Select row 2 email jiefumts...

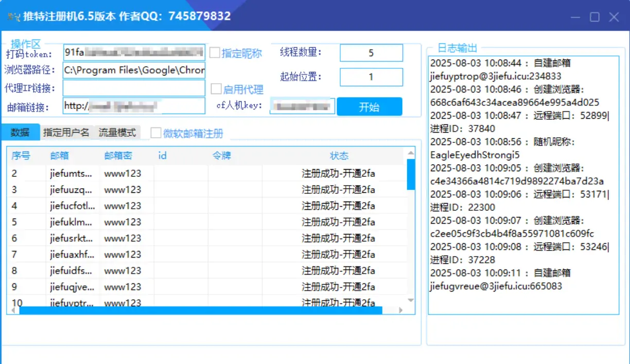coord(72,174)
